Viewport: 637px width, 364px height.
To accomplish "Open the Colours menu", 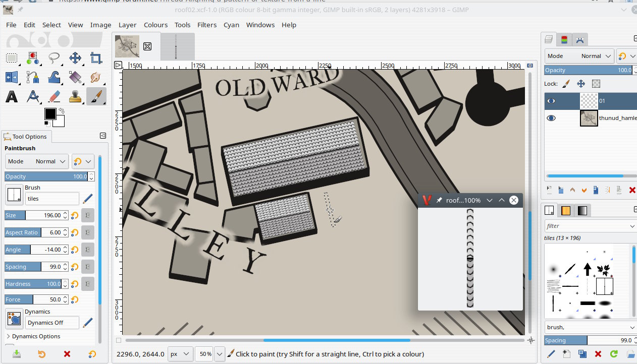I will tap(155, 25).
